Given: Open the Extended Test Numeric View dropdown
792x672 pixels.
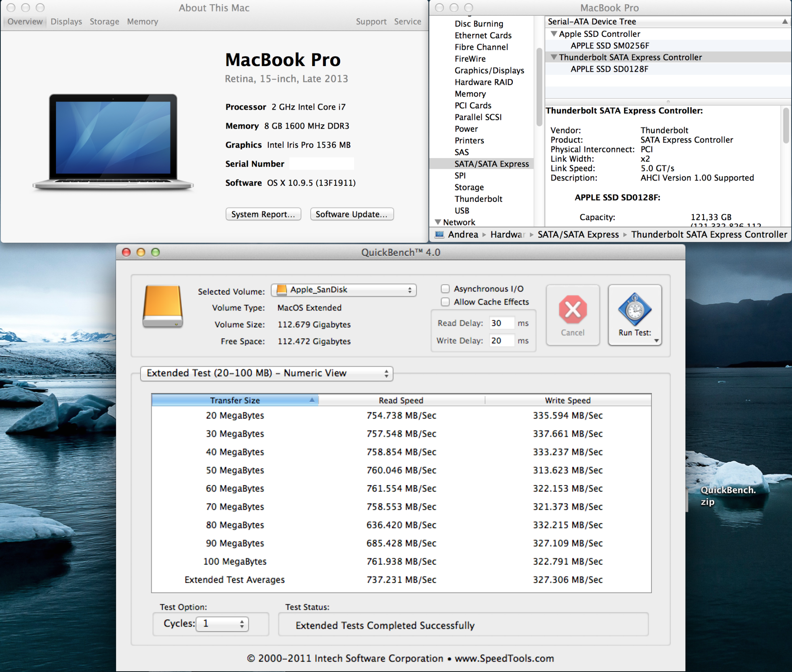Looking at the screenshot, I should pos(267,373).
